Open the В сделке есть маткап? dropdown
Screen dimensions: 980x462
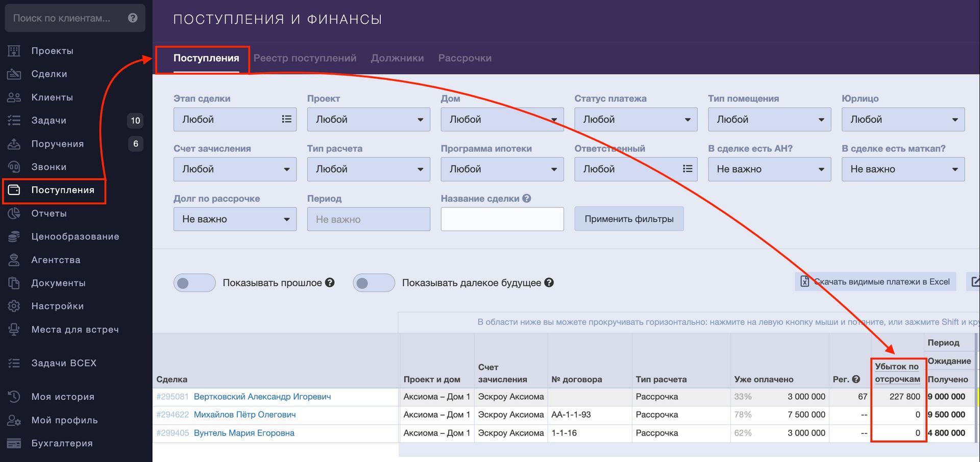point(903,169)
